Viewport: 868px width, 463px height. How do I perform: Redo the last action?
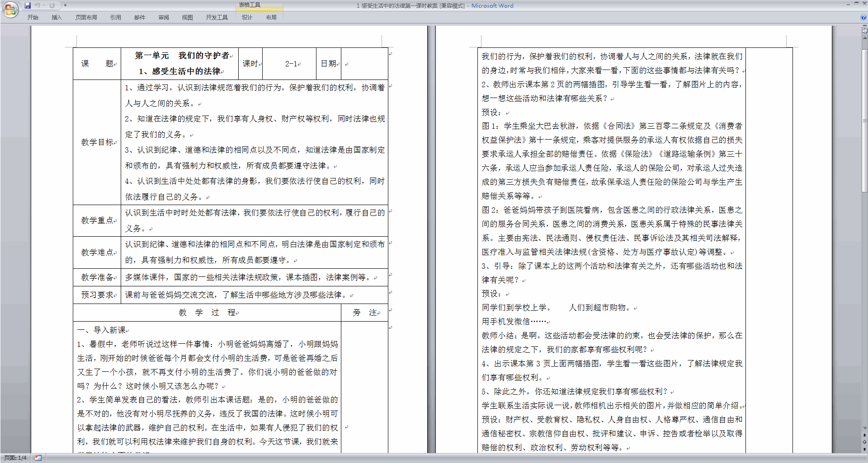tap(52, 5)
